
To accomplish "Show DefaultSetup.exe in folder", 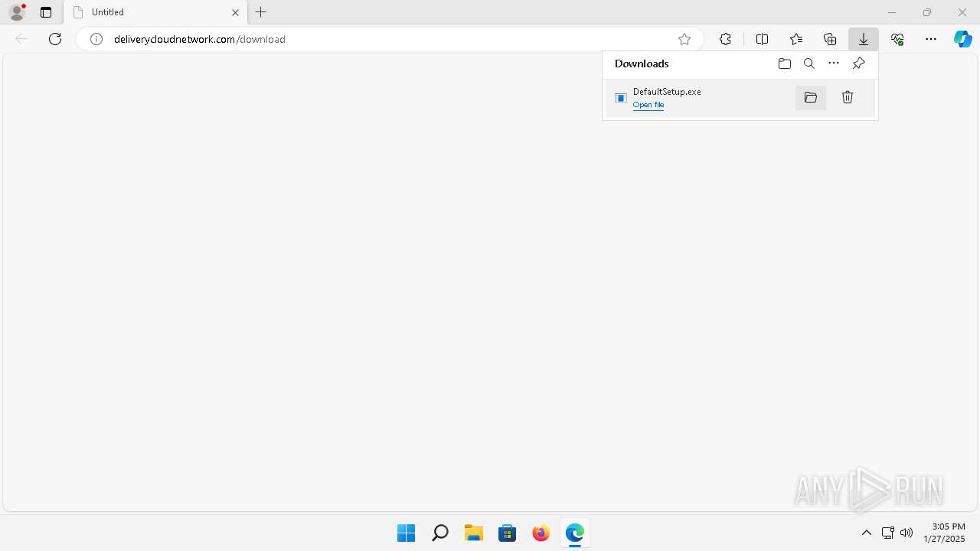I will [x=811, y=97].
